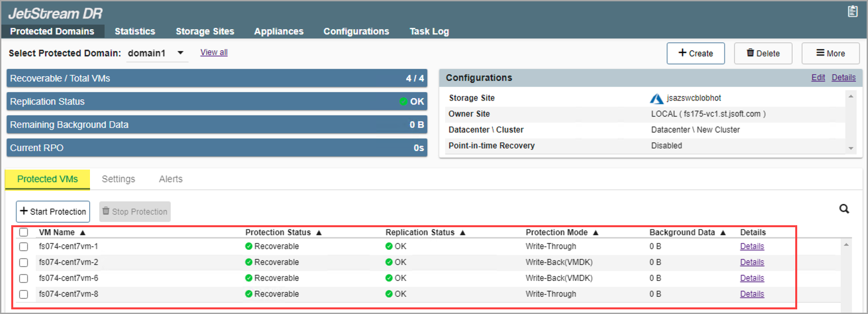The height and width of the screenshot is (314, 868).
Task: Select checkbox for fs074-cent7vm-1
Action: point(24,246)
